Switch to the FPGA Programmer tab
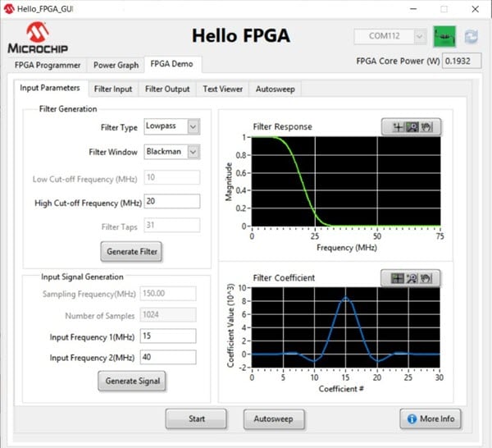This screenshot has height=448, width=492. click(x=48, y=65)
